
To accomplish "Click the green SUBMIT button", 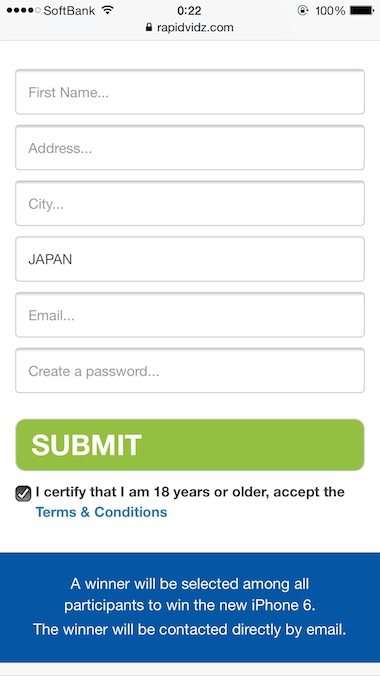I will (190, 445).
